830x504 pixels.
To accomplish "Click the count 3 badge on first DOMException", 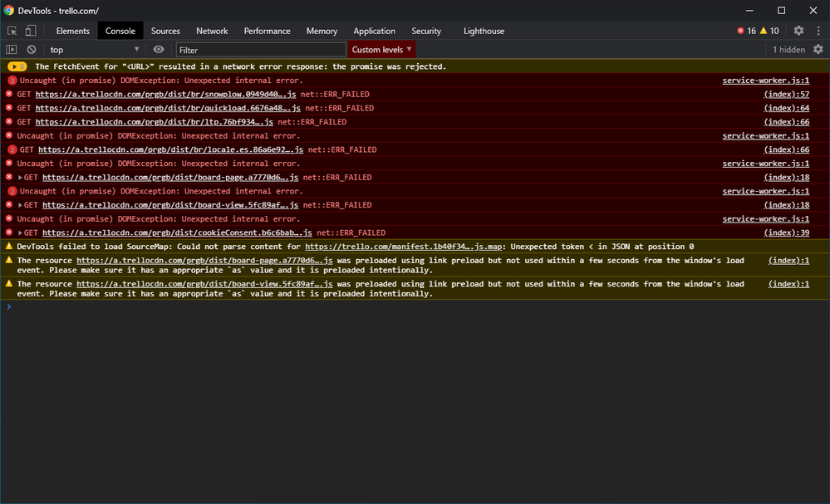I will coord(12,81).
